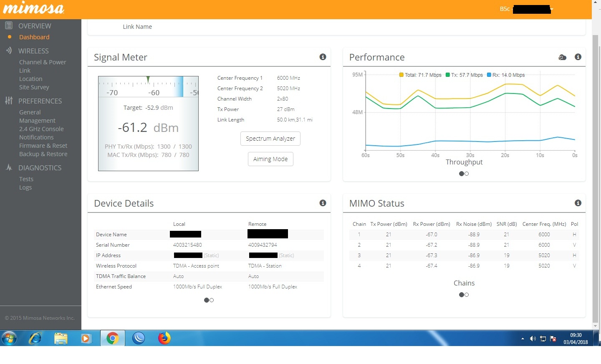Click the Diagnostics section icon
Image resolution: width=601 pixels, height=364 pixels.
point(9,167)
